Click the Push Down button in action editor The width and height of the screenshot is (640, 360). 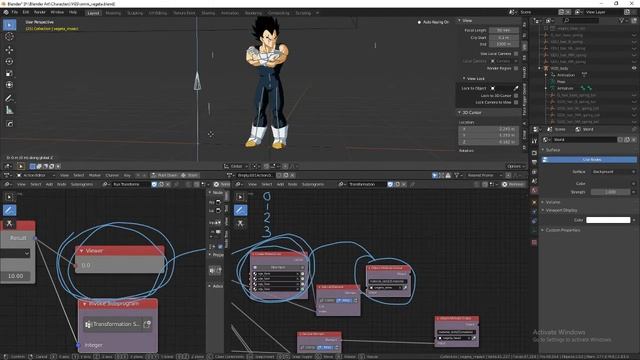(164, 175)
